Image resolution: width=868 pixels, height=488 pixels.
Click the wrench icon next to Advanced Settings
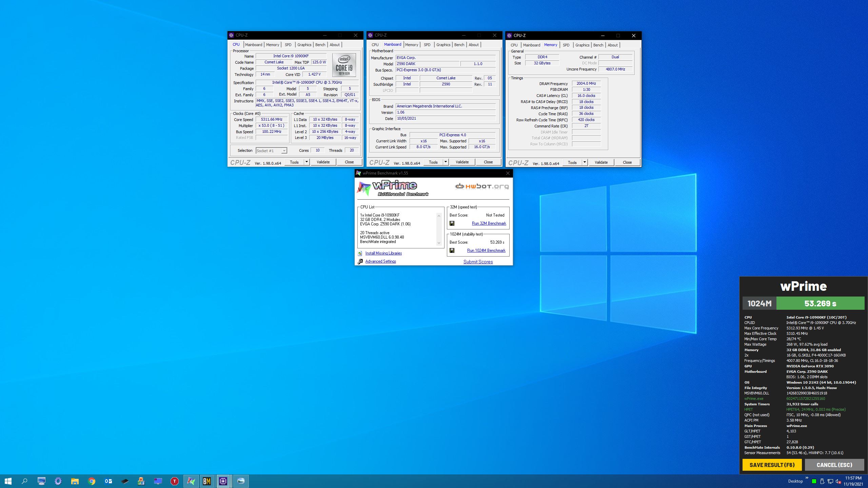coord(360,261)
